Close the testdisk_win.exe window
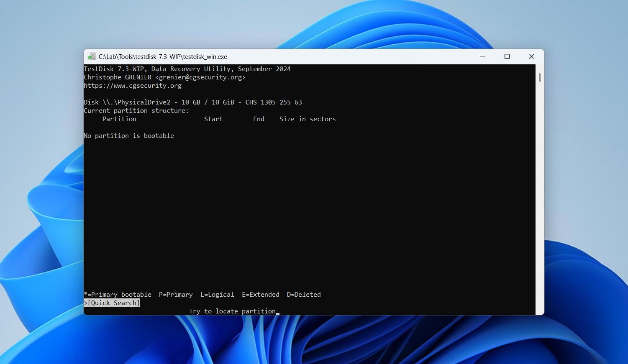 532,56
